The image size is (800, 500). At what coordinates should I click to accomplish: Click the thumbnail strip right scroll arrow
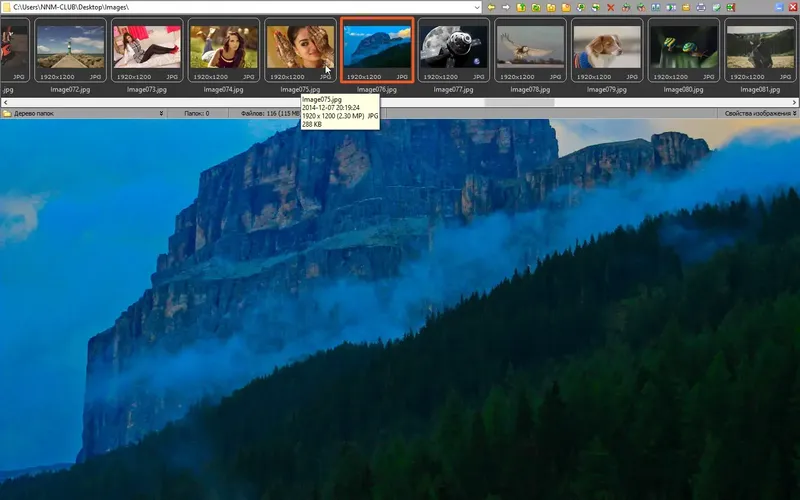[795, 103]
